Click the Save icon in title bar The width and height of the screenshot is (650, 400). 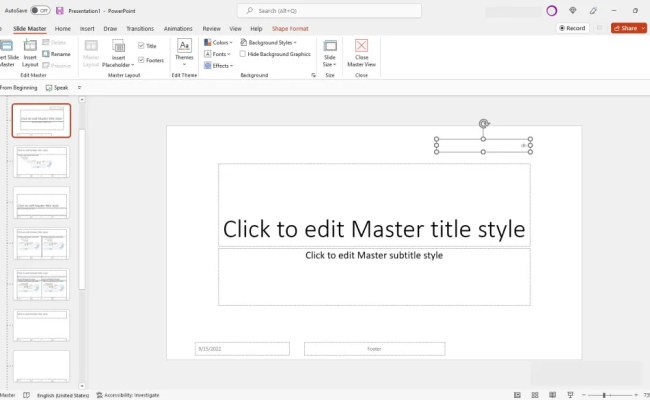pyautogui.click(x=60, y=11)
